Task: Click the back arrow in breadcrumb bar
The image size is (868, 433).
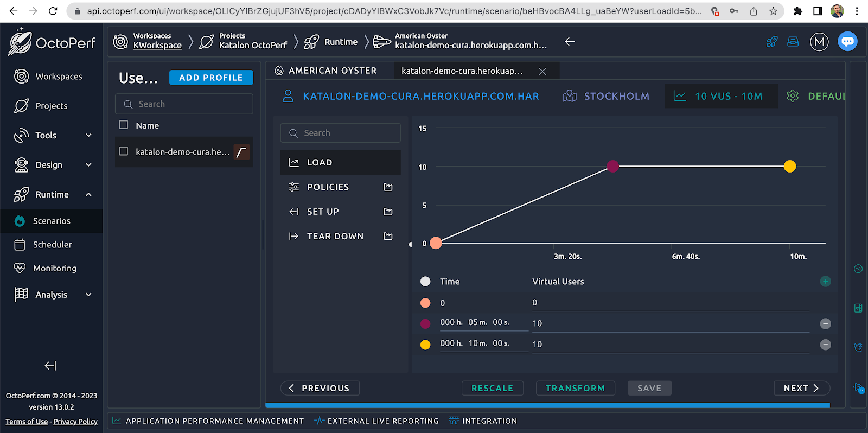Action: pos(570,41)
